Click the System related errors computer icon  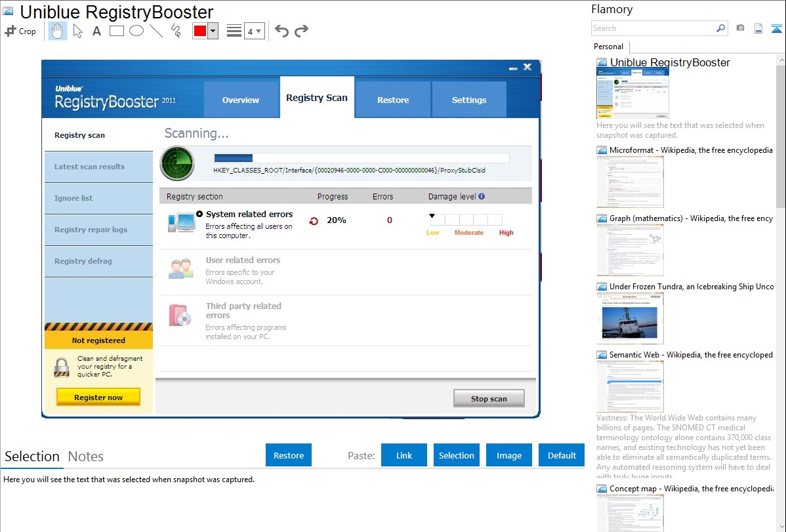[181, 222]
